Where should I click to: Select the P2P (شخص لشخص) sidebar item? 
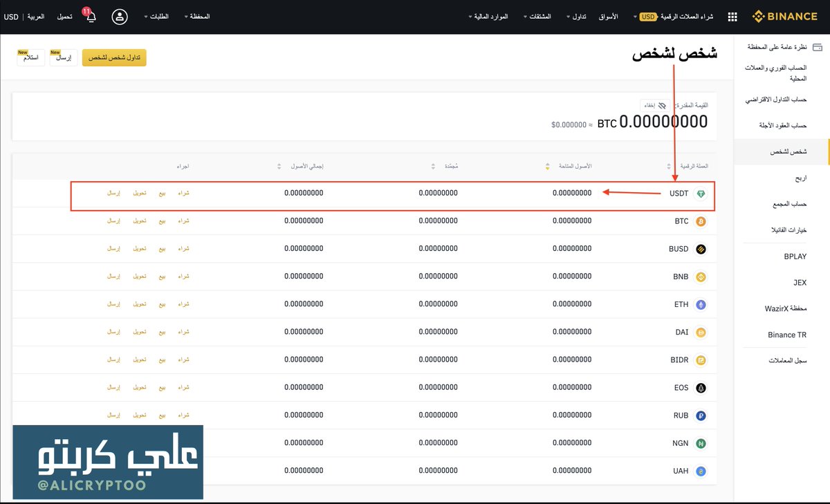[x=782, y=151]
